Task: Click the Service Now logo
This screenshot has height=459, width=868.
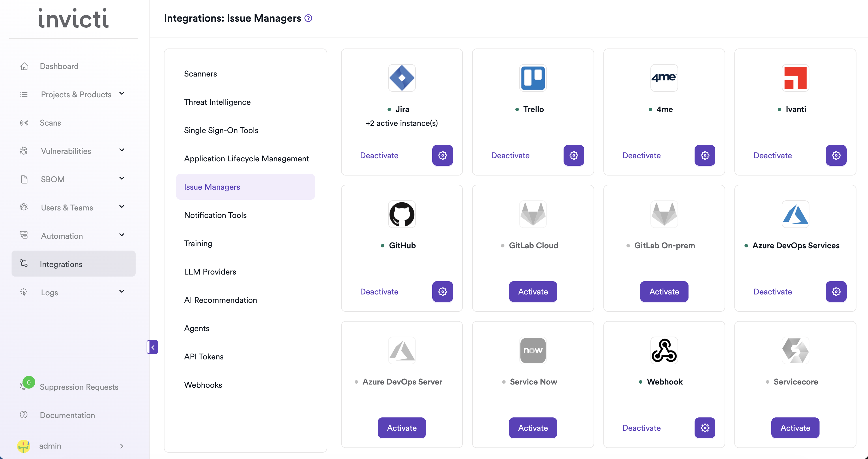Action: click(532, 350)
